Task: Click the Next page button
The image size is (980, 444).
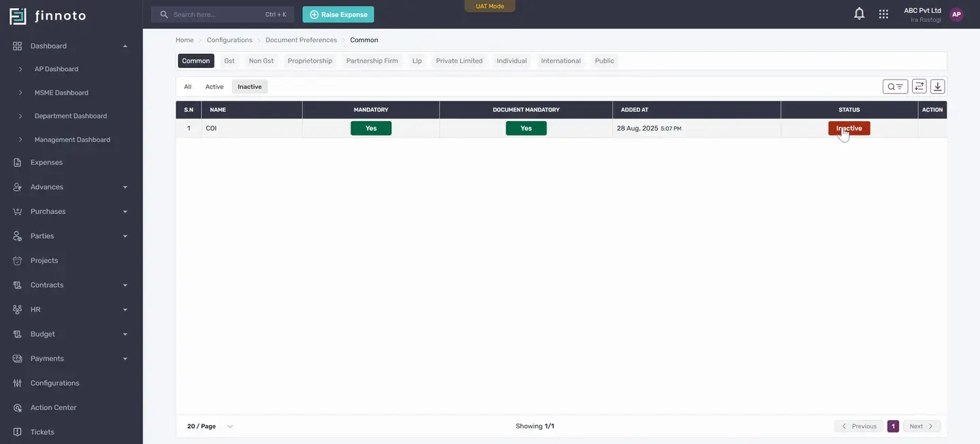Action: [x=922, y=426]
